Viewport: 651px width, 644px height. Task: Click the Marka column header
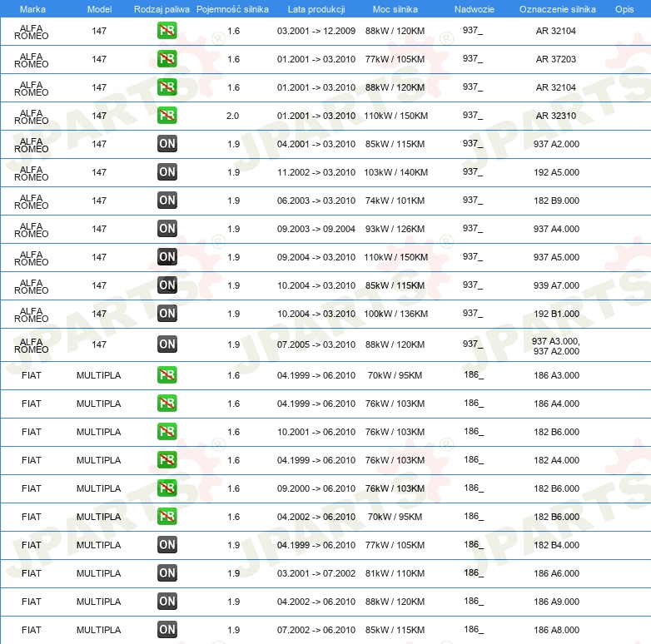[x=32, y=9]
